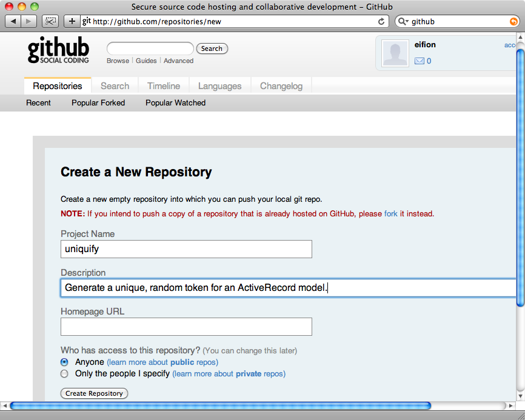The width and height of the screenshot is (525, 420).
Task: Click the vertical scrollbar thumb
Action: [x=520, y=178]
